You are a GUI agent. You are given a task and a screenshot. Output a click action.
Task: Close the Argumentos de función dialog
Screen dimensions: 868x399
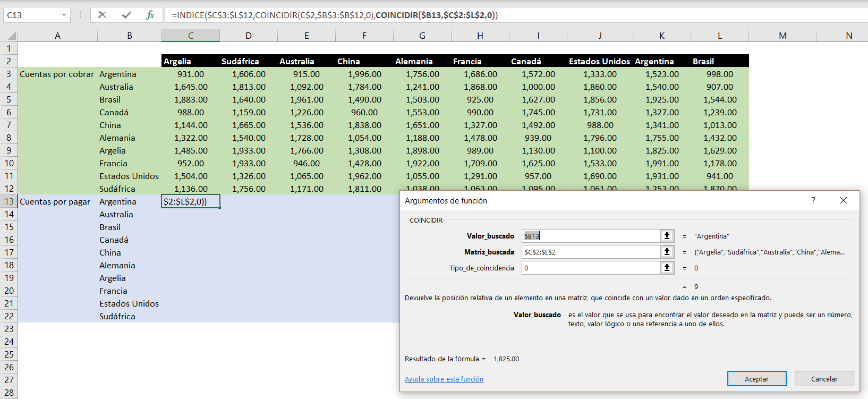click(x=844, y=200)
